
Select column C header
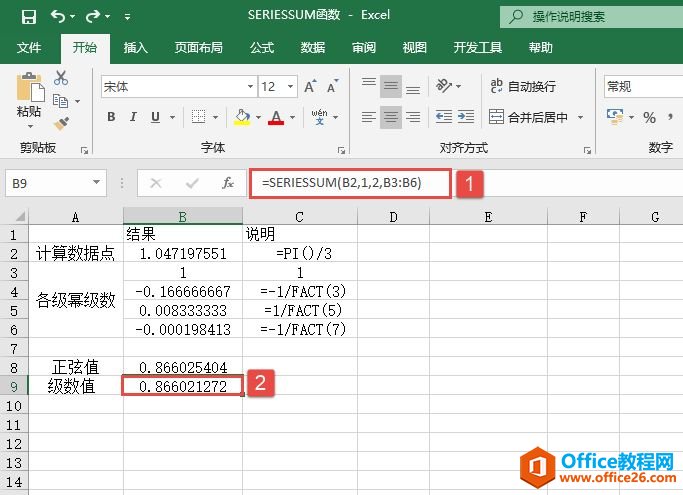point(299,217)
